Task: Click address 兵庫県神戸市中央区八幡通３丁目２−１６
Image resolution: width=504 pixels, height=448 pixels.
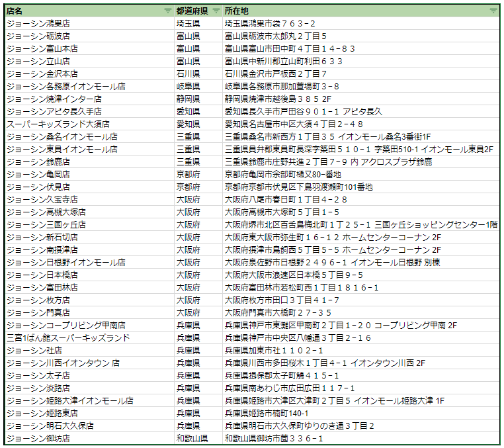Action: (361, 337)
